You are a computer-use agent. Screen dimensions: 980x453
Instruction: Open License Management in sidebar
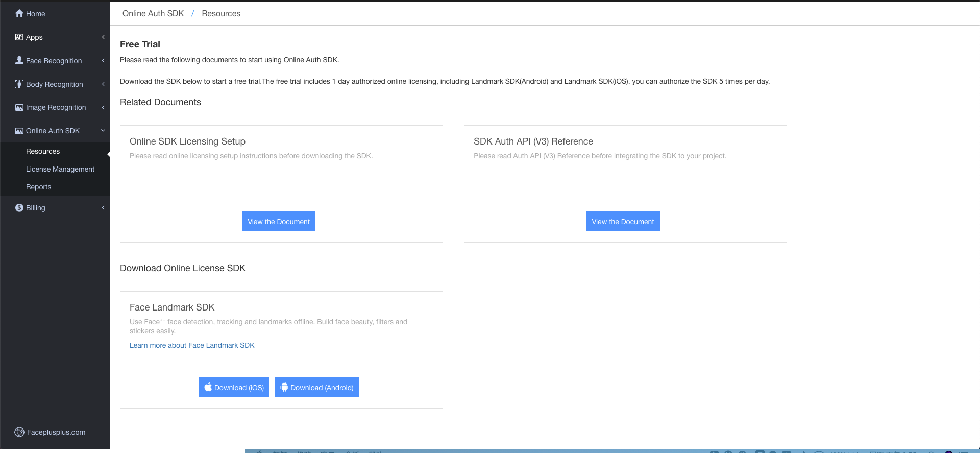coord(60,169)
